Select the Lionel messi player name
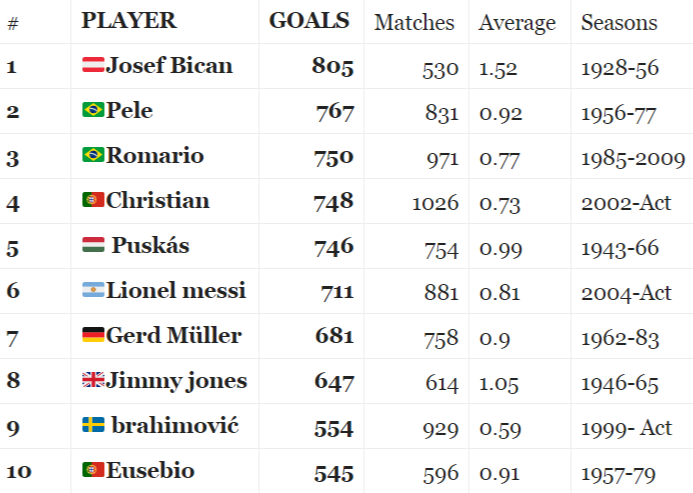Viewport: 693px width, 493px height. click(x=175, y=291)
